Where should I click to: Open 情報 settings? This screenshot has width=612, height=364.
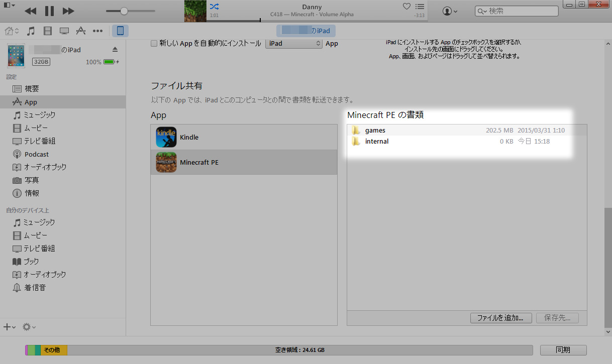pos(63,193)
